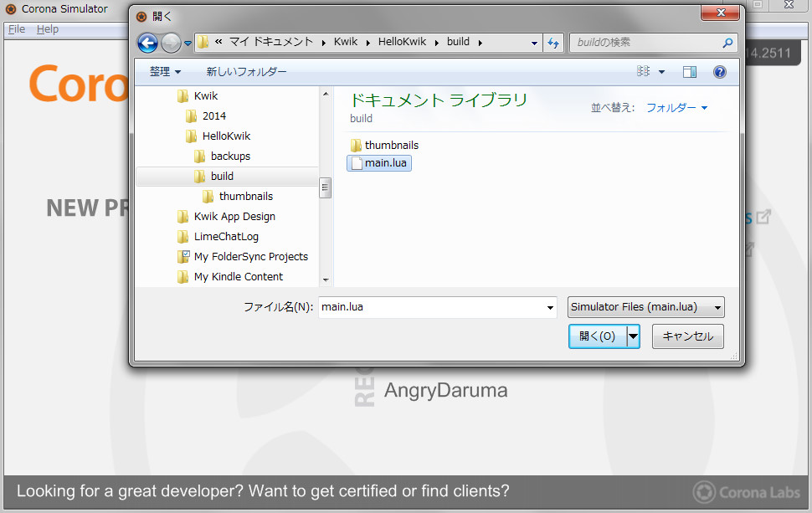Viewport: 812px width, 513px height.
Task: Open the address bar history dropdown
Action: coord(534,43)
